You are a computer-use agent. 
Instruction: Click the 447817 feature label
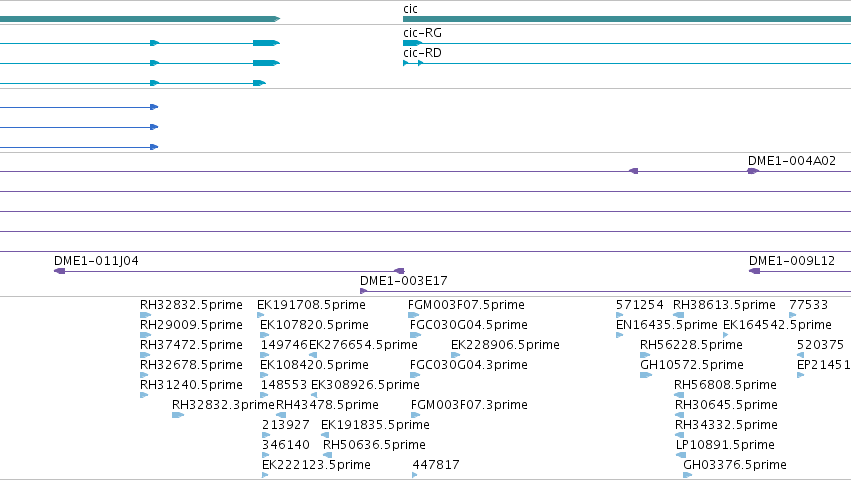coord(436,465)
